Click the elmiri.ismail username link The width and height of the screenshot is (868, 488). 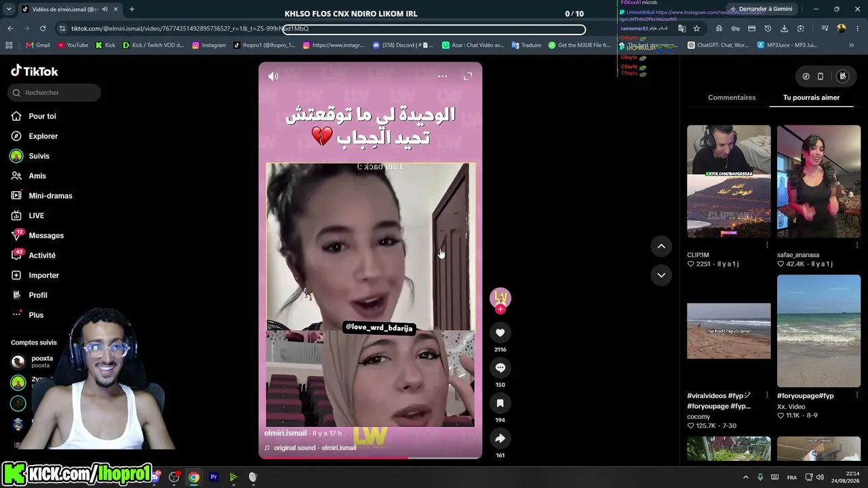coord(285,433)
